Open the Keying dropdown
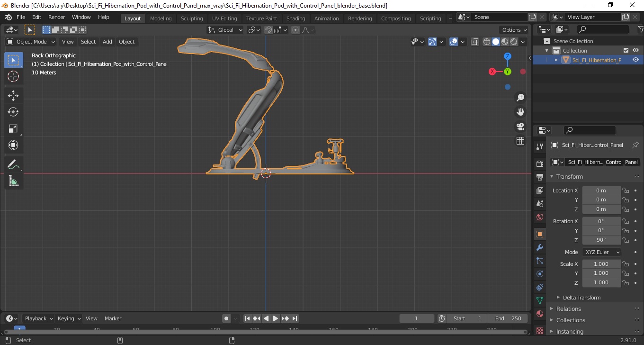 point(69,318)
